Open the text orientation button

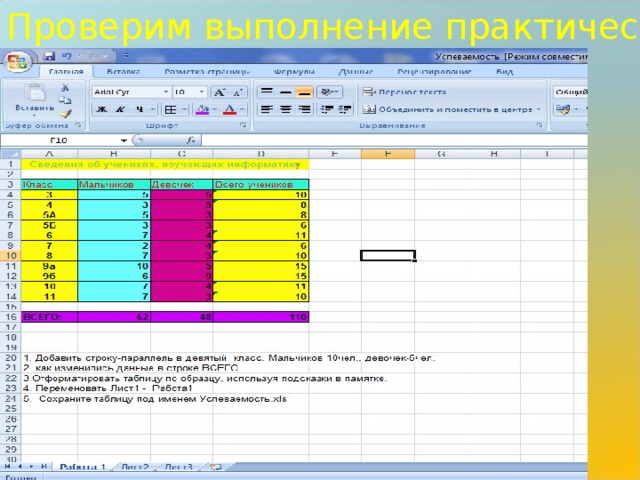pos(329,92)
